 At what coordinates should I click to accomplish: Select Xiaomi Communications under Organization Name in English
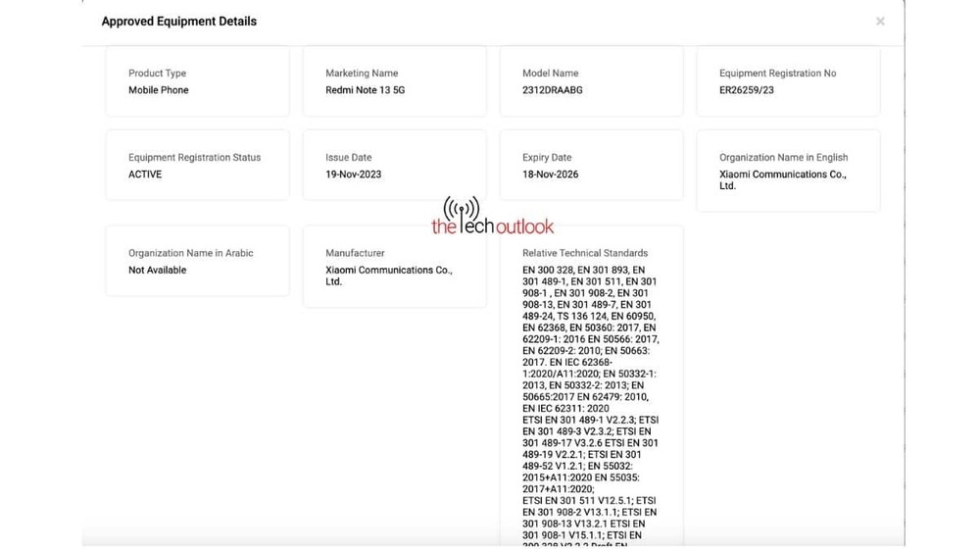(782, 180)
